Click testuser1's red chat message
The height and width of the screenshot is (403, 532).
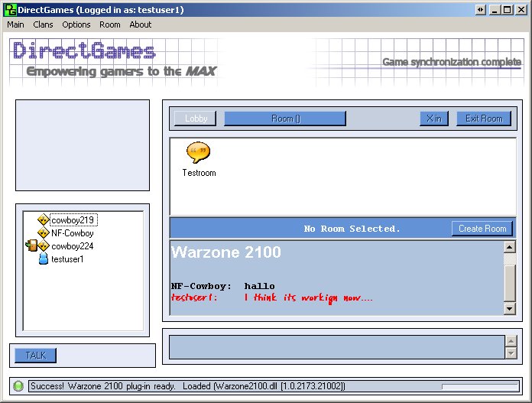271,297
